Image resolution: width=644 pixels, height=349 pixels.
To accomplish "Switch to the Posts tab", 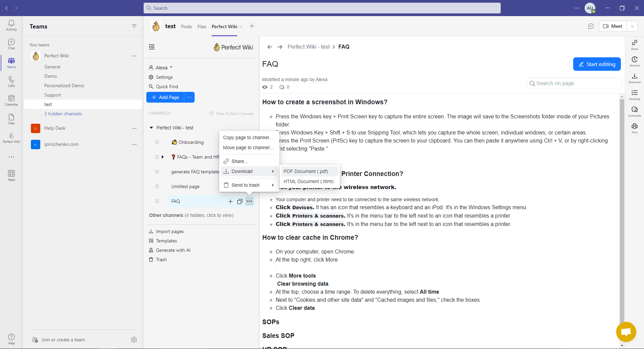I will 186,26.
